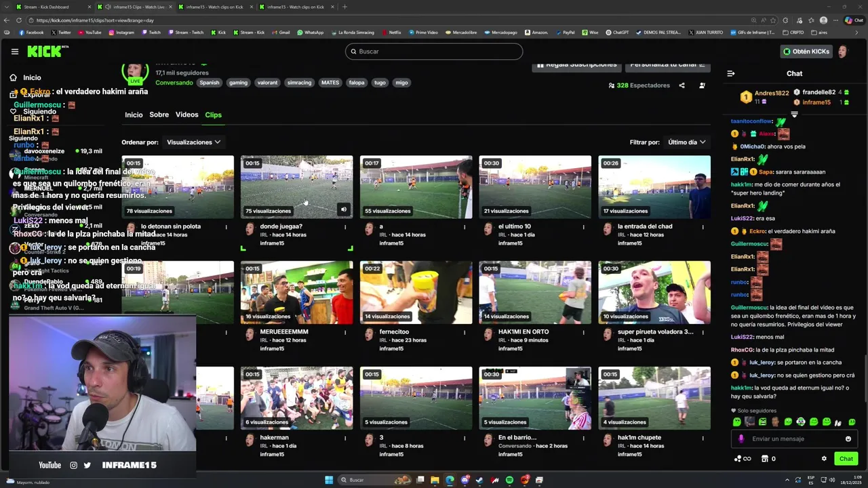Select the Clips channel tab

(213, 115)
